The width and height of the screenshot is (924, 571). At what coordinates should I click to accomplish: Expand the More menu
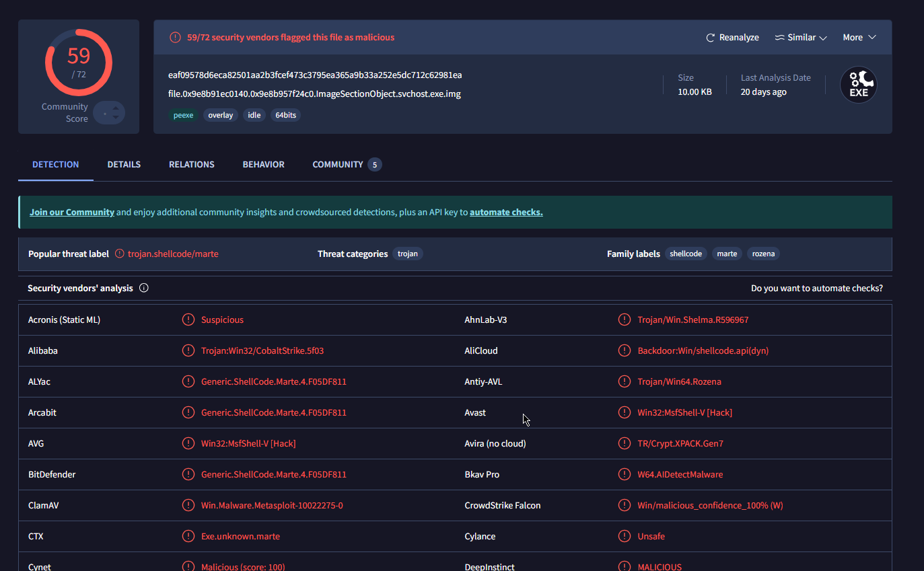point(859,38)
